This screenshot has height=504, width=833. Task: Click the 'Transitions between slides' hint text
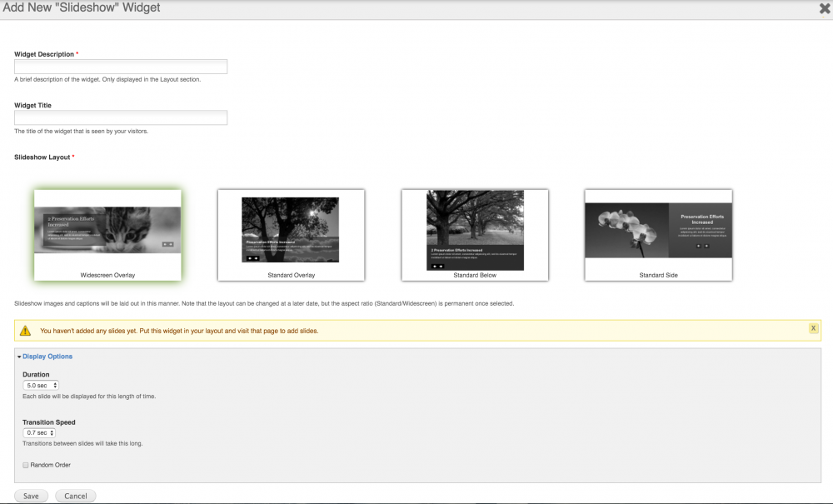(82, 443)
